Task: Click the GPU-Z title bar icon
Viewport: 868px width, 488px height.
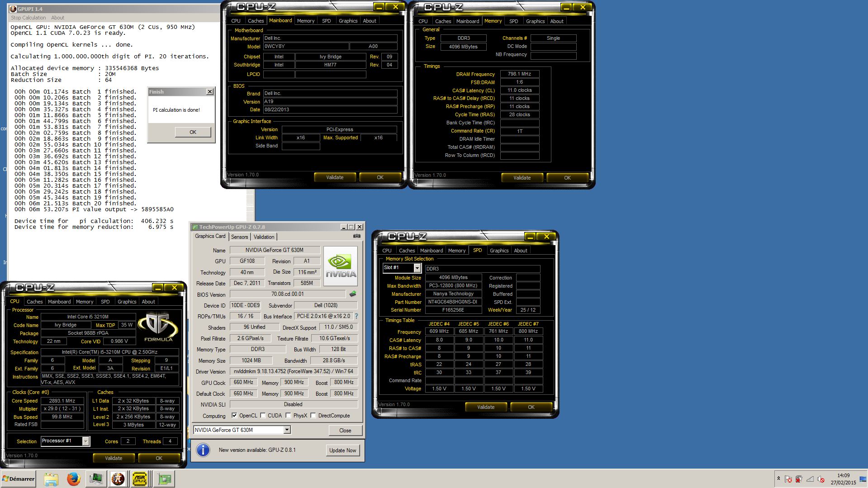Action: click(195, 227)
